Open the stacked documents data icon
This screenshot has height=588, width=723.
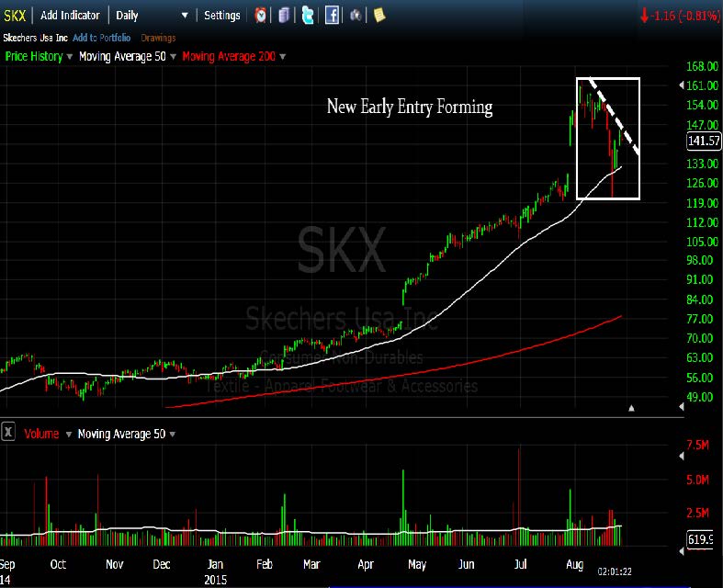(x=284, y=16)
